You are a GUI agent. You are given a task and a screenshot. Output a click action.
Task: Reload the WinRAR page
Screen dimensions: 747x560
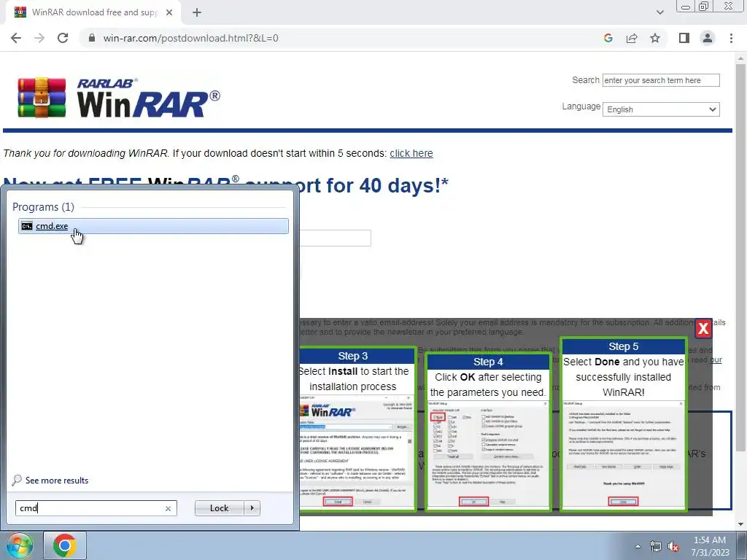point(63,38)
